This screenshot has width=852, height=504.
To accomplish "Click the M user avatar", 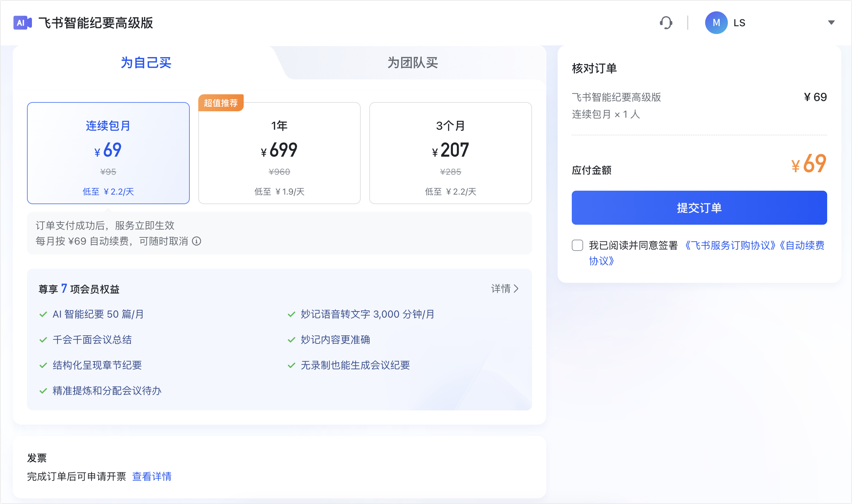I will tap(716, 23).
